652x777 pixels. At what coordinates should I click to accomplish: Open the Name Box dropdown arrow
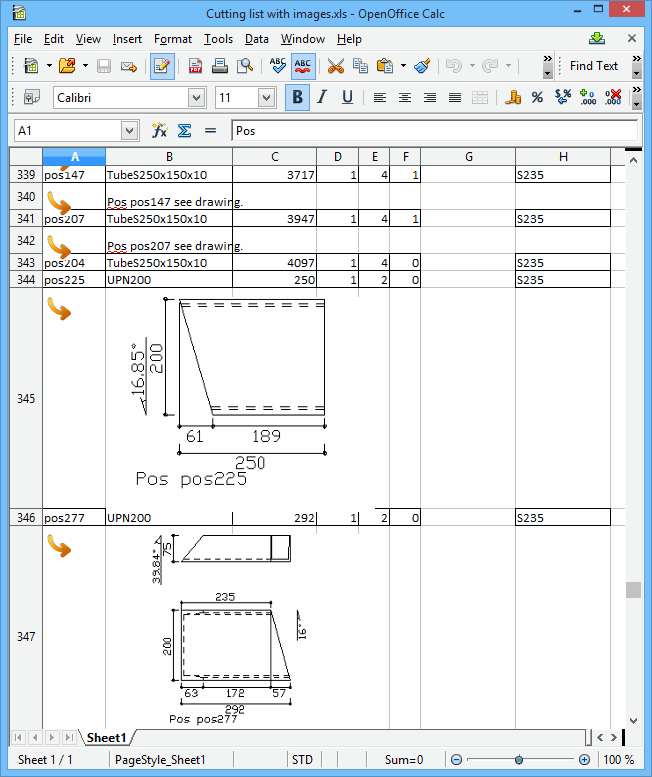pos(129,131)
